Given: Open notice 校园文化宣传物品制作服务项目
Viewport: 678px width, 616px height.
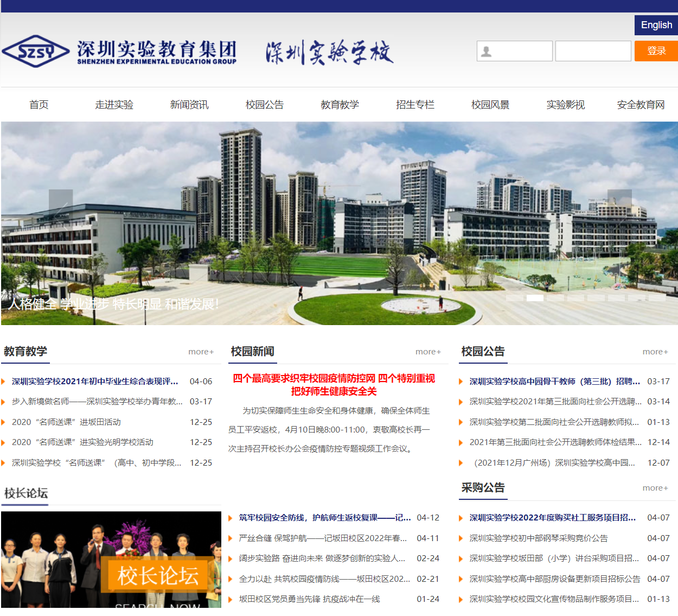Looking at the screenshot, I should coord(554,599).
